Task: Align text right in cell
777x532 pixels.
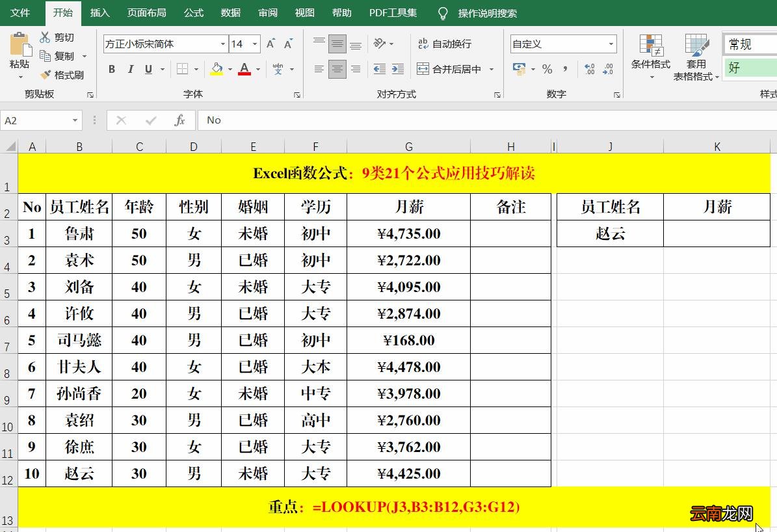Action: (356, 69)
